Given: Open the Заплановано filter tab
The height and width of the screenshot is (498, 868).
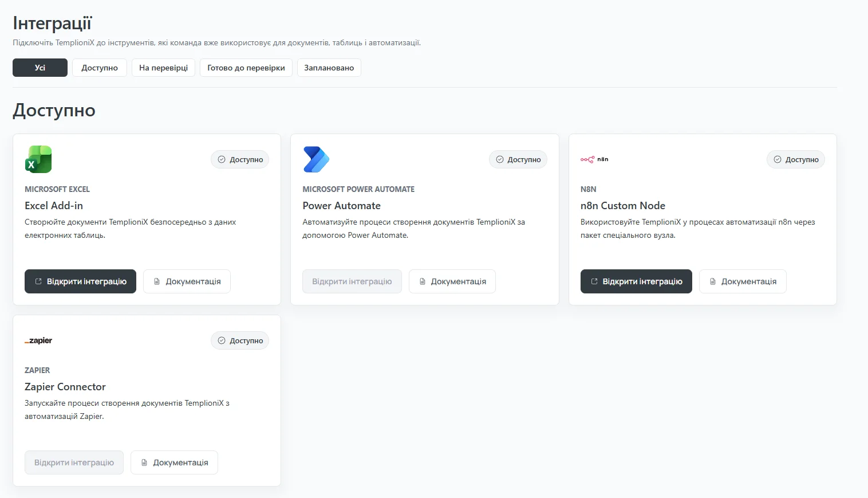Looking at the screenshot, I should [329, 68].
